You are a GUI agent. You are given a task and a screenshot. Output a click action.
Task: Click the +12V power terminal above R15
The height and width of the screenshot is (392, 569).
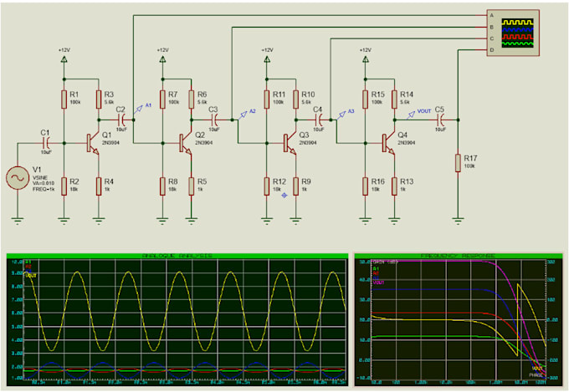(366, 59)
